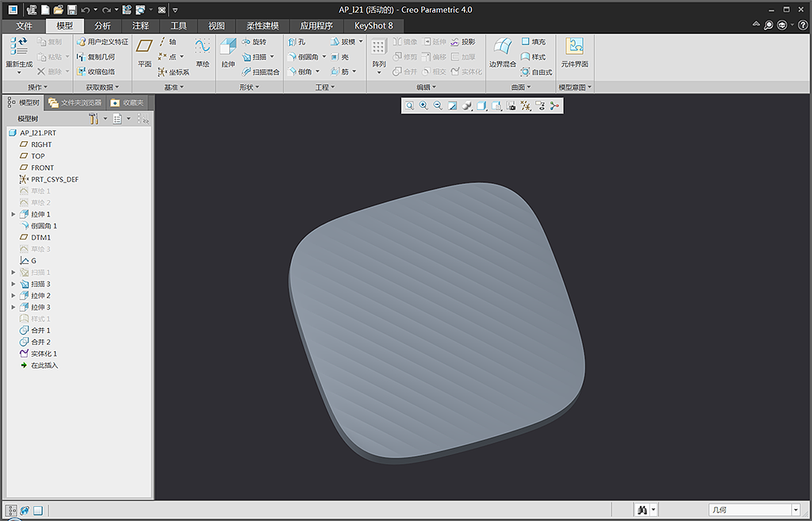
Task: Open the dropdown arrow next to 倒圆角
Action: [x=324, y=57]
